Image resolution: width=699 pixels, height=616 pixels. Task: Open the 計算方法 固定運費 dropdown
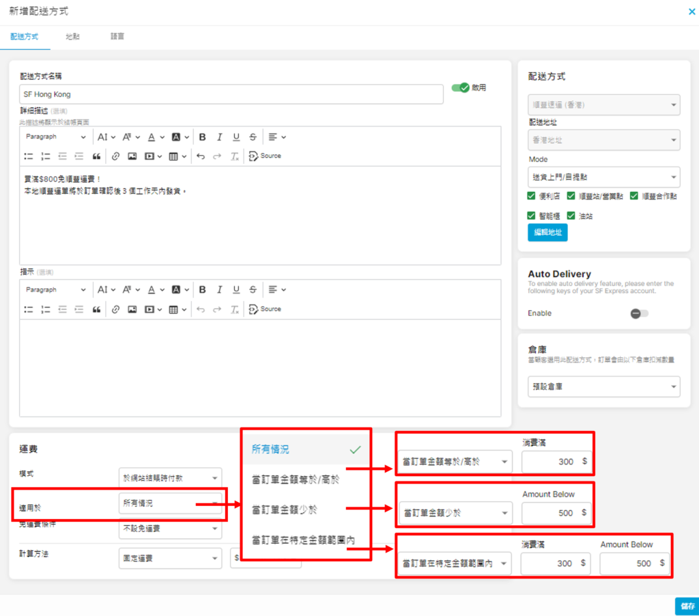point(170,558)
